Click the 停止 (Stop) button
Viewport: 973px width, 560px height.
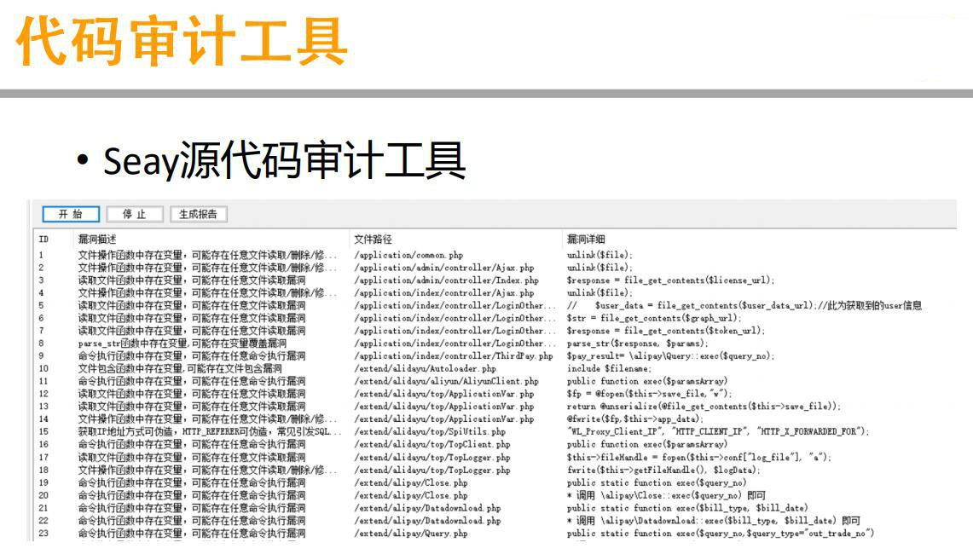point(133,213)
